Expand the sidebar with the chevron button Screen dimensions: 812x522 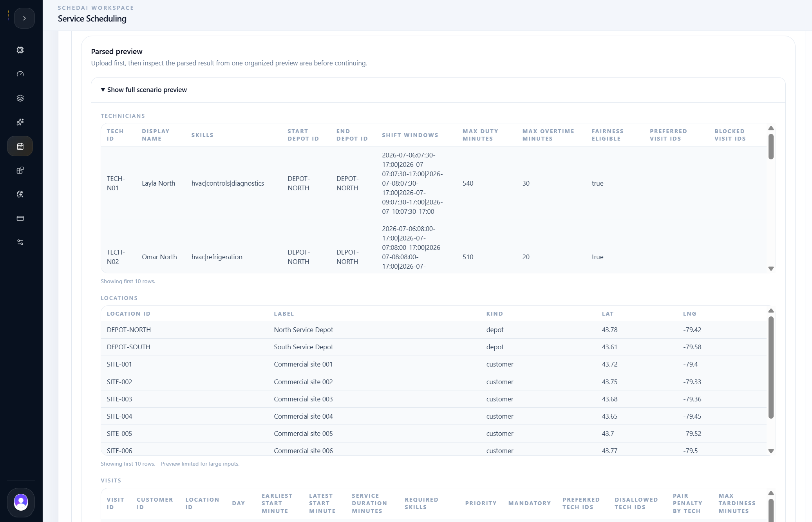(24, 18)
